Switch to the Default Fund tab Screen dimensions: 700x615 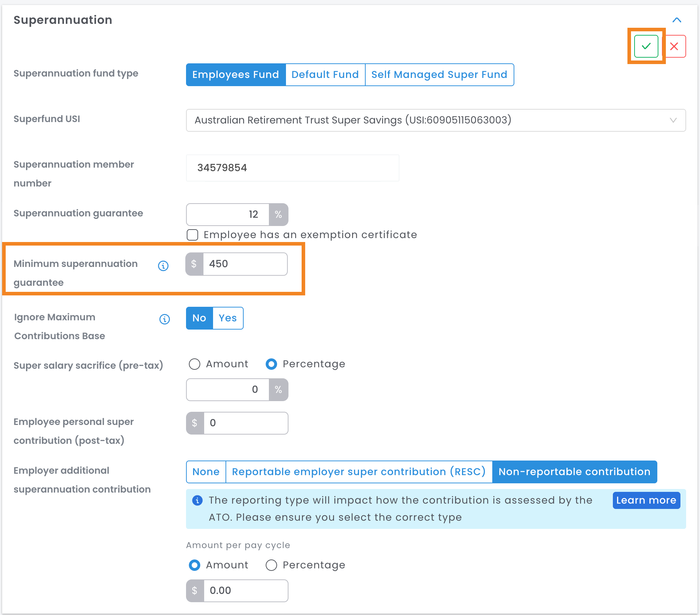coord(325,75)
